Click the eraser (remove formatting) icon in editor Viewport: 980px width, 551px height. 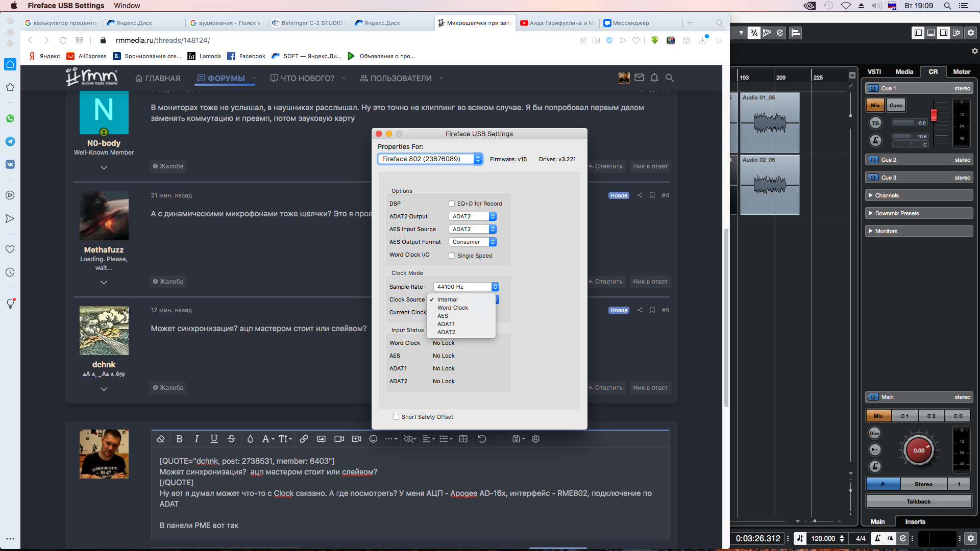(x=161, y=439)
